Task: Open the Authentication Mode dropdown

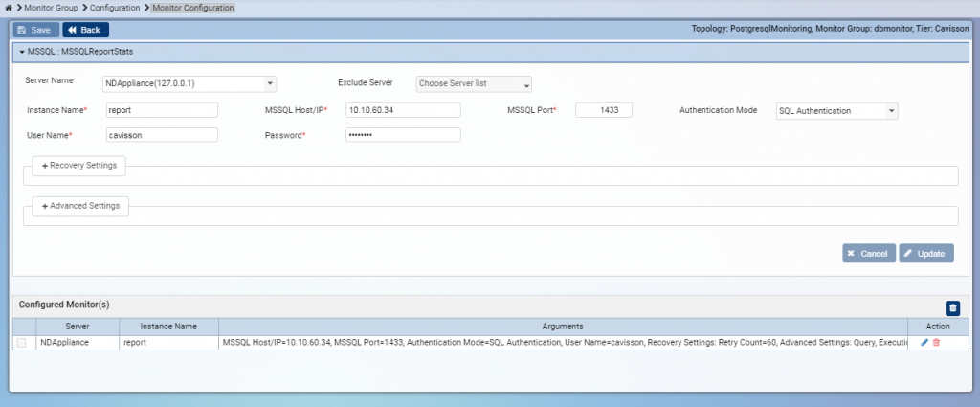Action: (835, 111)
